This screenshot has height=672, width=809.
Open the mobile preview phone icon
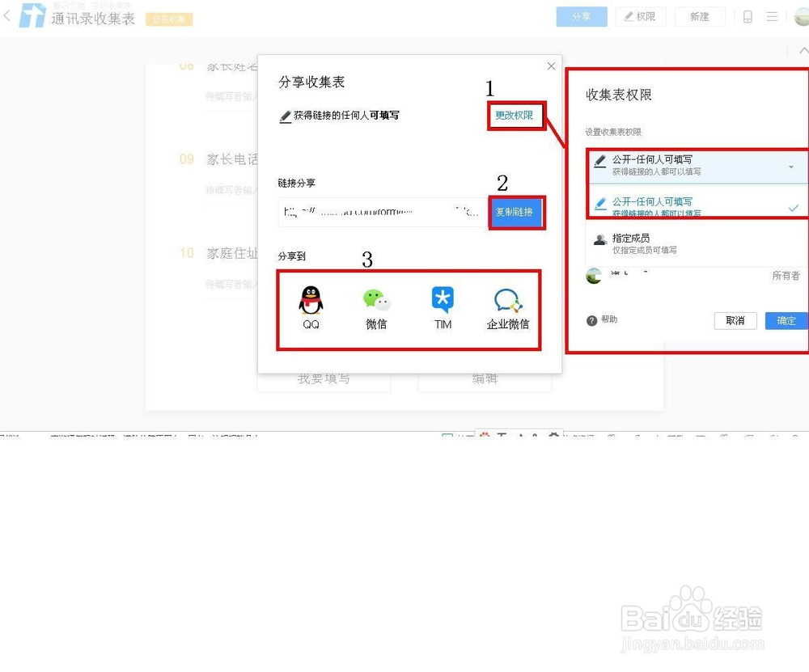pos(748,17)
